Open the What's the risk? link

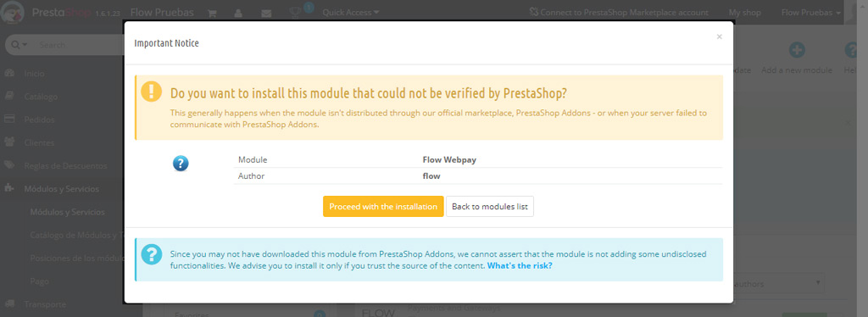click(520, 265)
